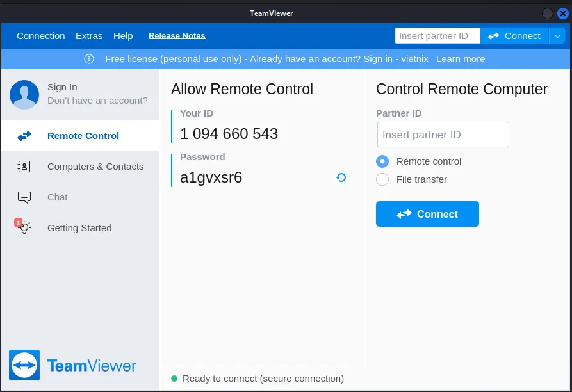Choose the File transfer option
Image resolution: width=572 pixels, height=392 pixels.
[382, 179]
